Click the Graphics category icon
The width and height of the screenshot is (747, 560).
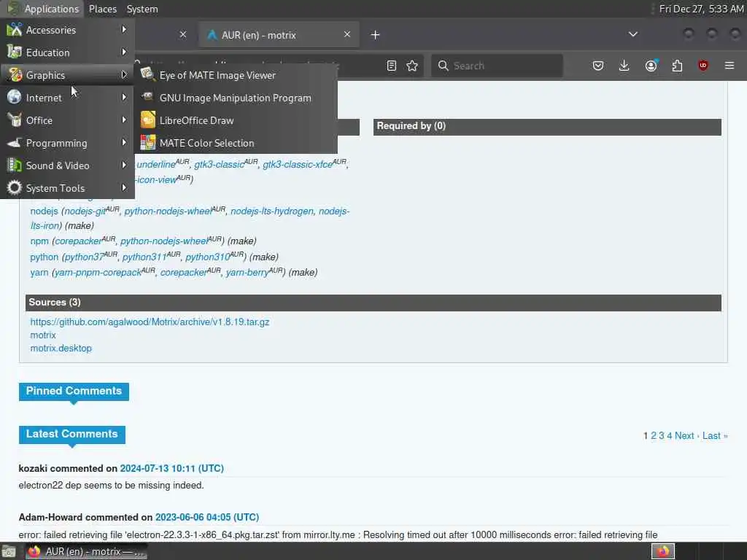point(15,75)
